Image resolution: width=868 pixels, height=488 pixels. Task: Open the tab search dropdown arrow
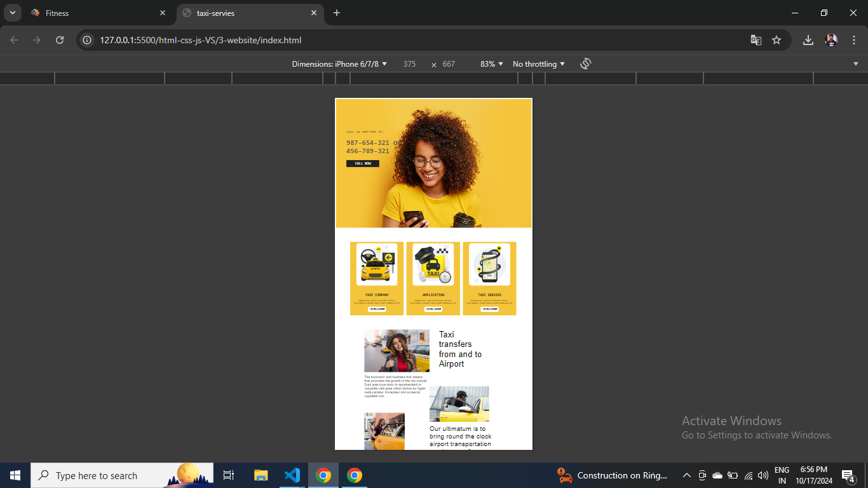pyautogui.click(x=12, y=13)
